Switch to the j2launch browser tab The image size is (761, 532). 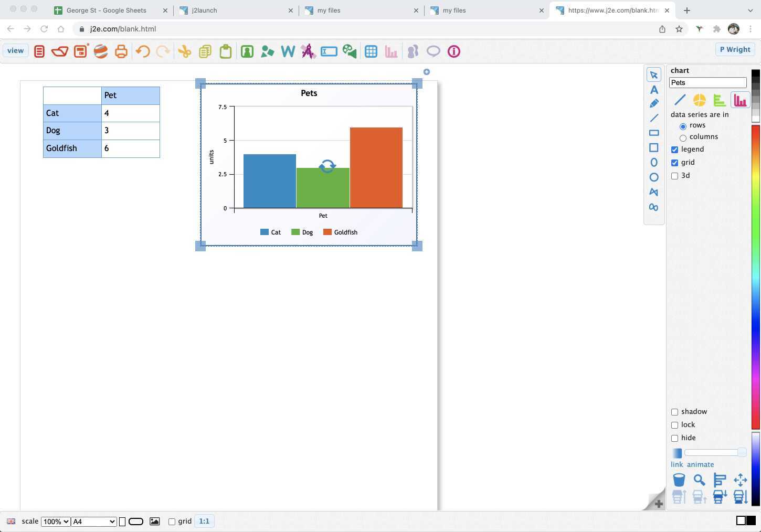tap(205, 10)
